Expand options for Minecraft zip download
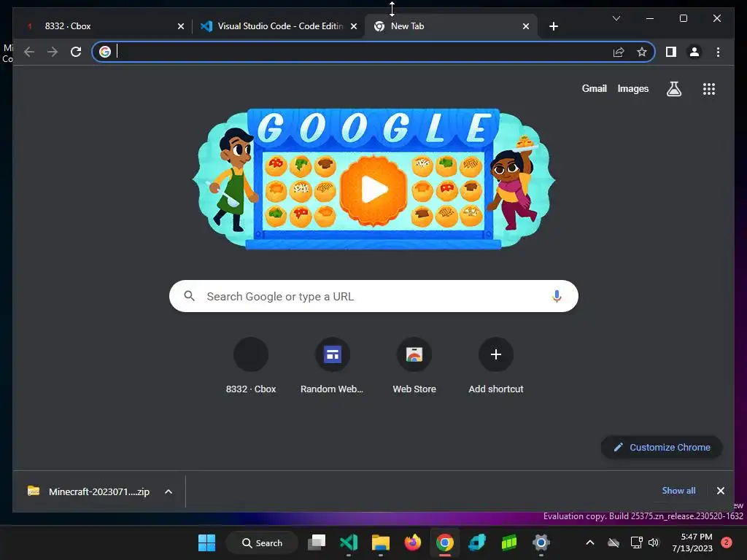 coord(169,491)
